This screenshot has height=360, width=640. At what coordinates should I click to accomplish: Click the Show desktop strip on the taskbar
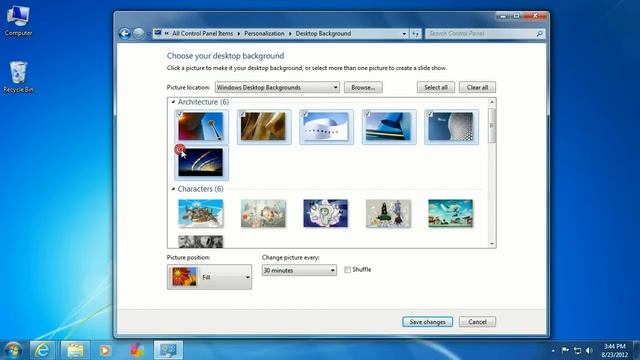pos(636,350)
